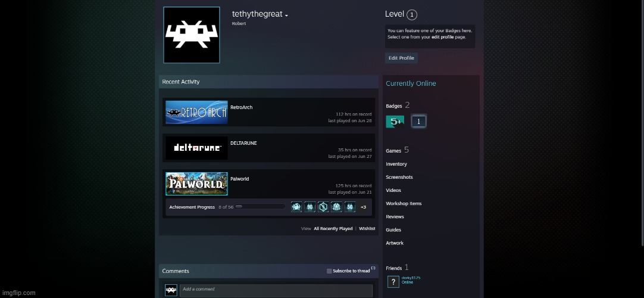Click the last played on Jun 28 text

(350, 121)
